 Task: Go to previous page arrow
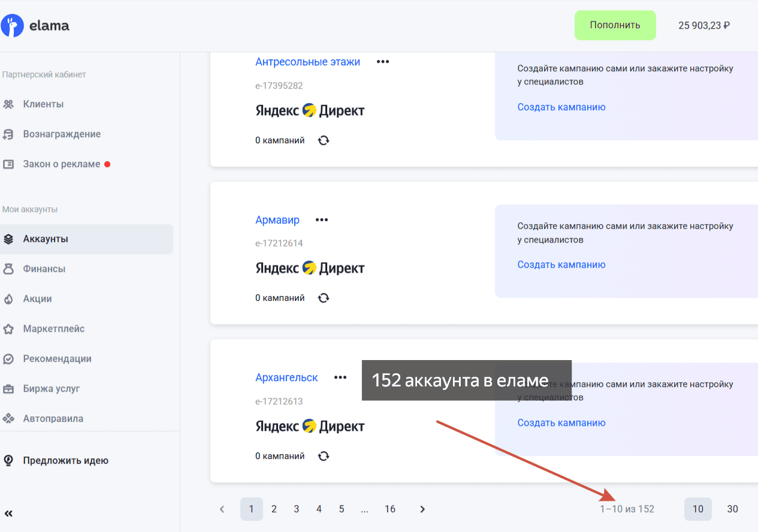pos(222,509)
